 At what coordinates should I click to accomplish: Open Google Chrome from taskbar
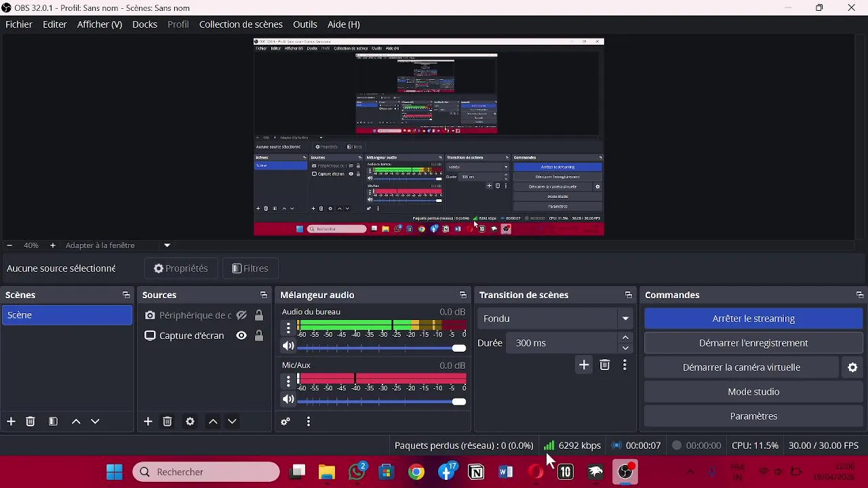point(416,472)
